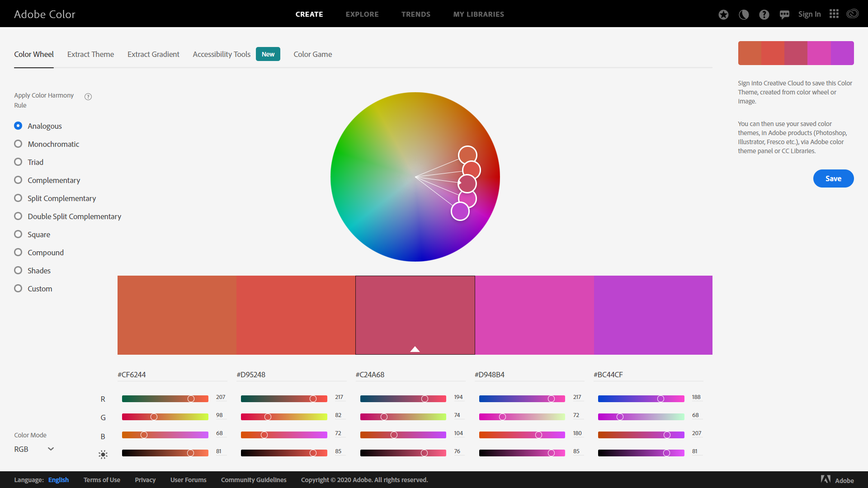Expand the Apply Color Harmony Rule help tooltip
This screenshot has height=488, width=868.
coord(88,96)
